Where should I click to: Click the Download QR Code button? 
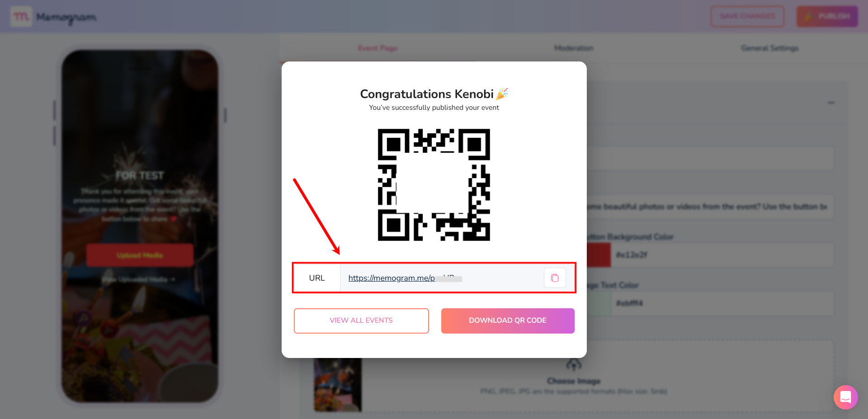508,321
